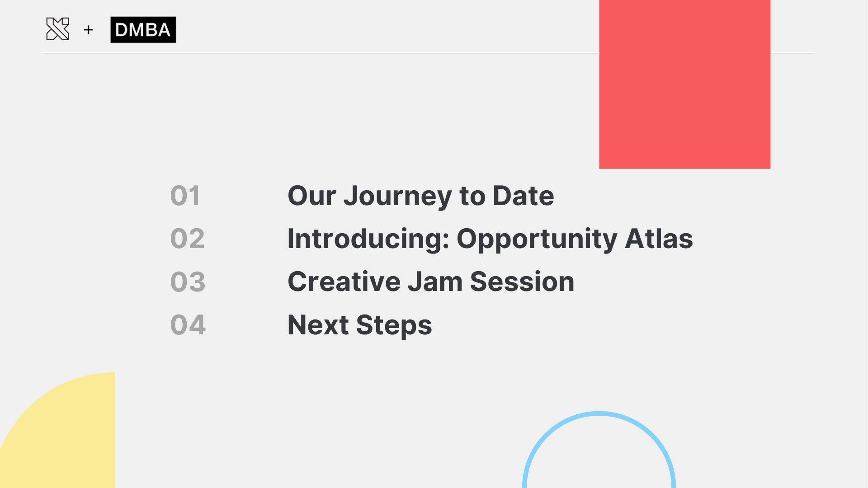The width and height of the screenshot is (868, 488).
Task: Click the word 'Session' in agenda
Action: pyautogui.click(x=522, y=282)
